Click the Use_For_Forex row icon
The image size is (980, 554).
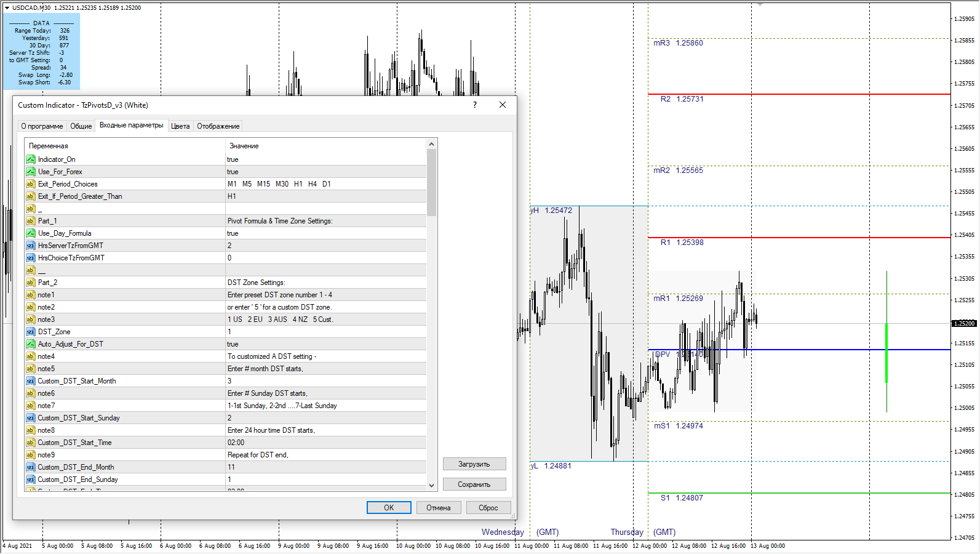30,172
